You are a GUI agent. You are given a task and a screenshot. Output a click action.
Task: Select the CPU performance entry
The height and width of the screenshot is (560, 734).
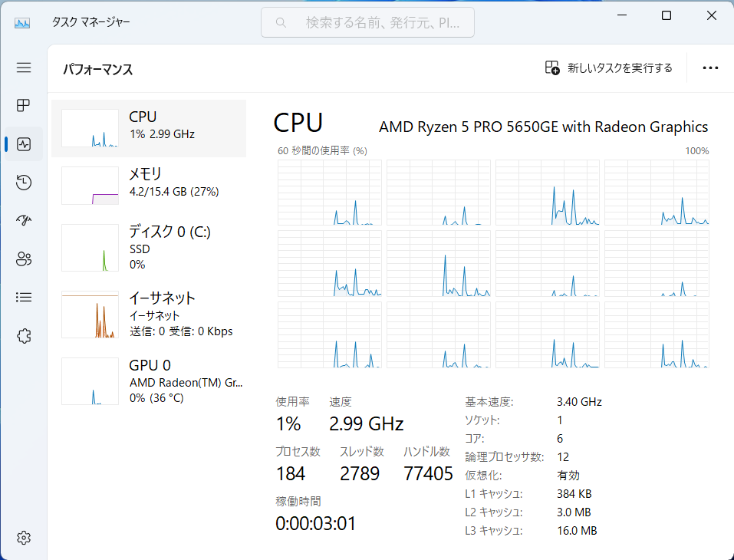149,128
